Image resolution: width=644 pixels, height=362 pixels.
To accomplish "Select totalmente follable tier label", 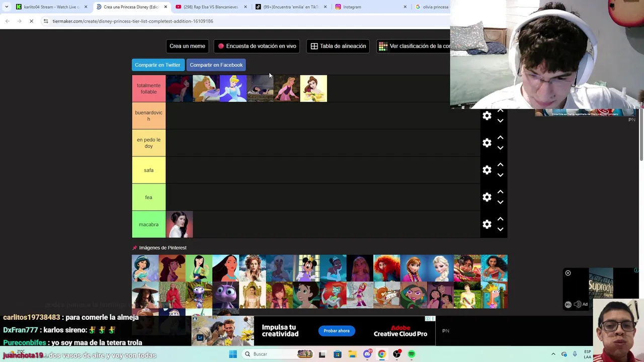I will click(148, 88).
